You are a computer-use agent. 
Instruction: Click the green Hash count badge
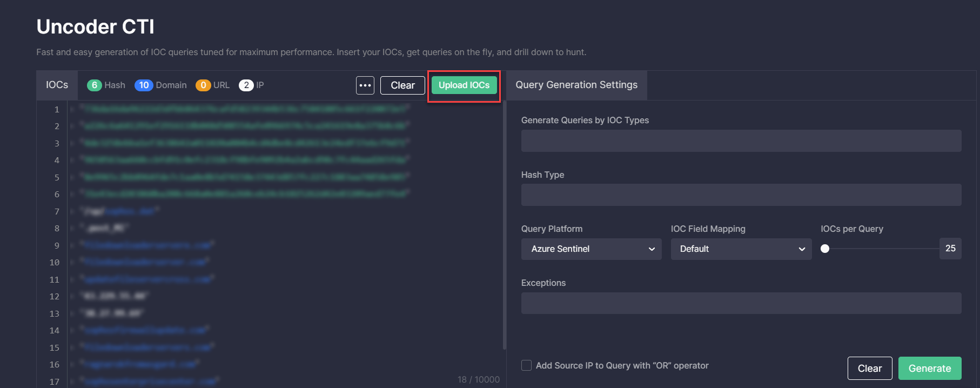(94, 85)
